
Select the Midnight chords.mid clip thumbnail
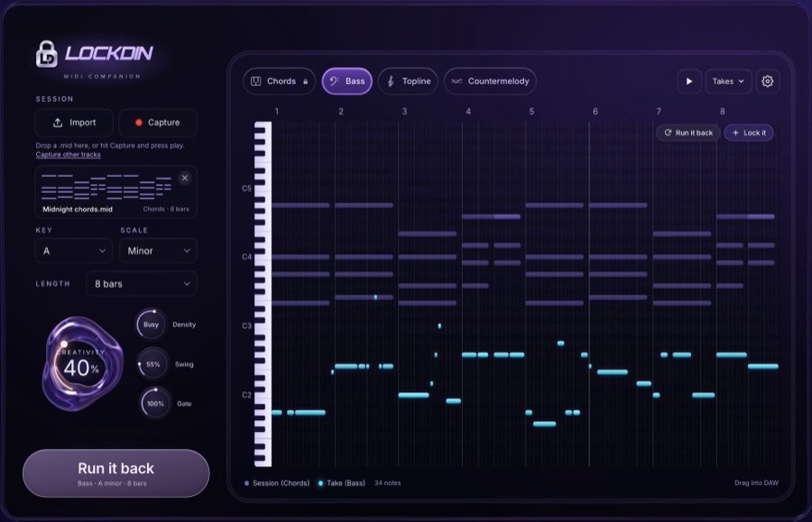[116, 192]
